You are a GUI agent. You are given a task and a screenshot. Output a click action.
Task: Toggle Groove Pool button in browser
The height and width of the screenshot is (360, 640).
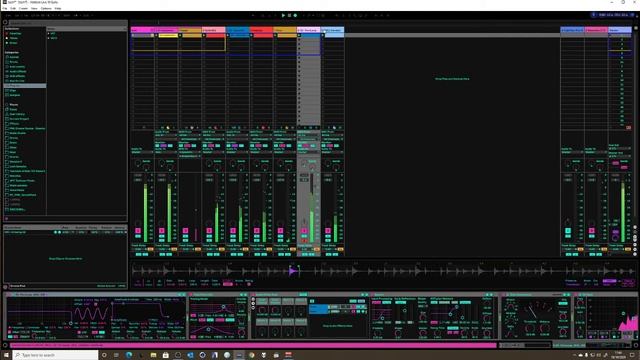click(6, 286)
